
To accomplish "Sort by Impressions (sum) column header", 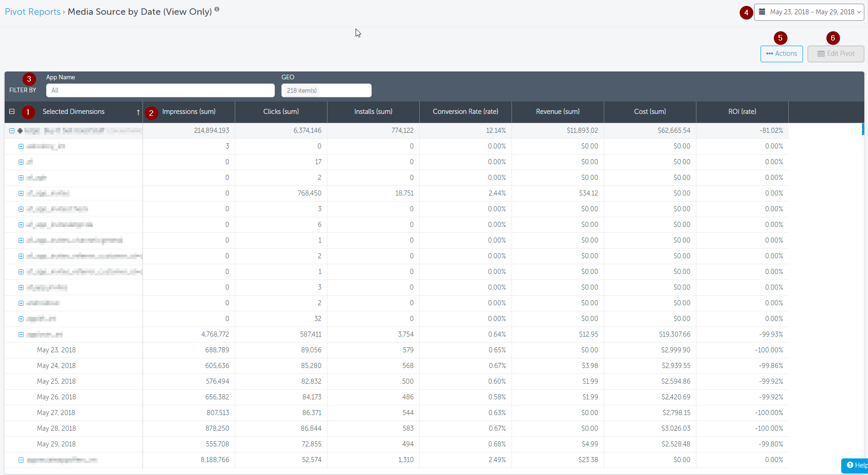I will [189, 112].
